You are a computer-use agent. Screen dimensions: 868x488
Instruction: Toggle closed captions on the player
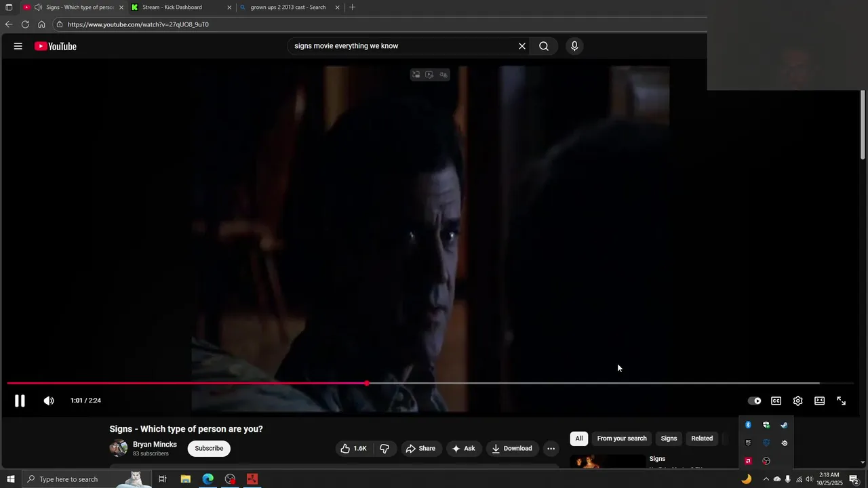coord(776,401)
